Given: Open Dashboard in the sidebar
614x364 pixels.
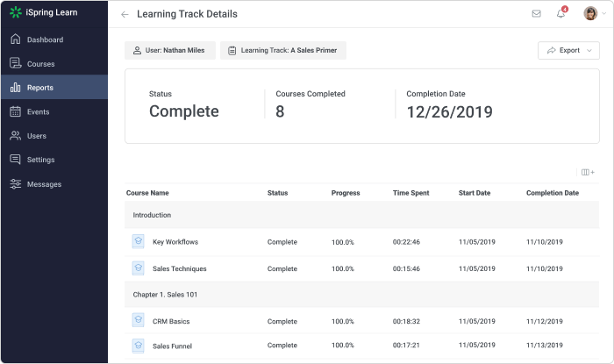Looking at the screenshot, I should [x=54, y=39].
